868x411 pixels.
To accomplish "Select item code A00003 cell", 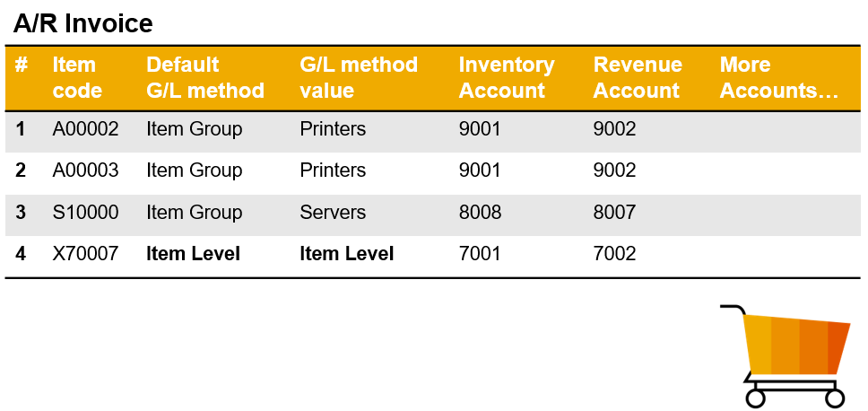I will 85,170.
